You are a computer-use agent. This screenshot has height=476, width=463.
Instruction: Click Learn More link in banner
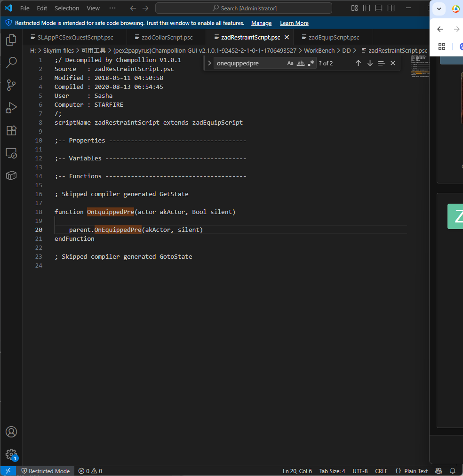point(294,23)
